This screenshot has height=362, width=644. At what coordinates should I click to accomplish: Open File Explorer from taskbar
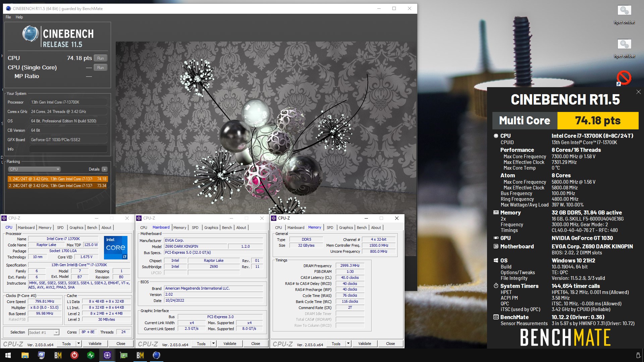click(x=25, y=355)
